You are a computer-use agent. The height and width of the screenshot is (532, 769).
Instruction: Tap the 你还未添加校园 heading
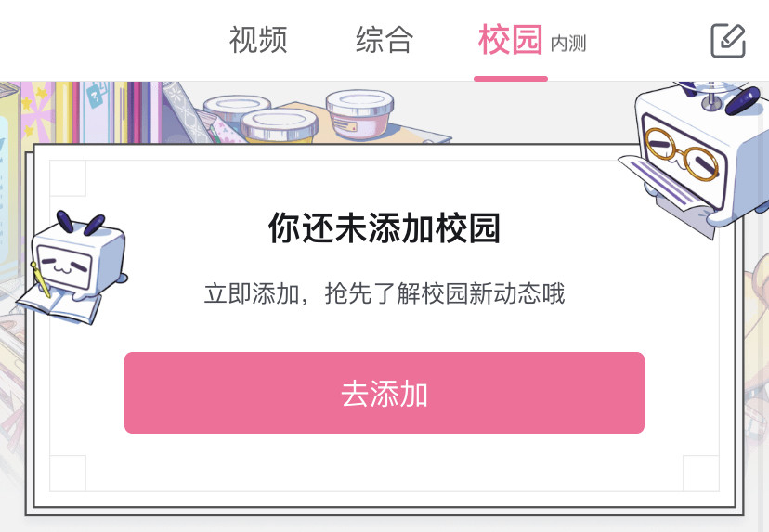(384, 228)
